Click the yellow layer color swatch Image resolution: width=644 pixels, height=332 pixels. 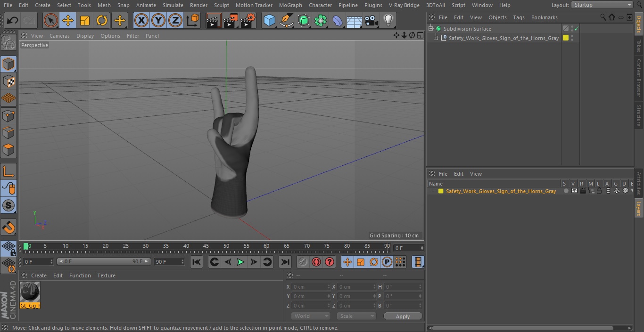441,191
